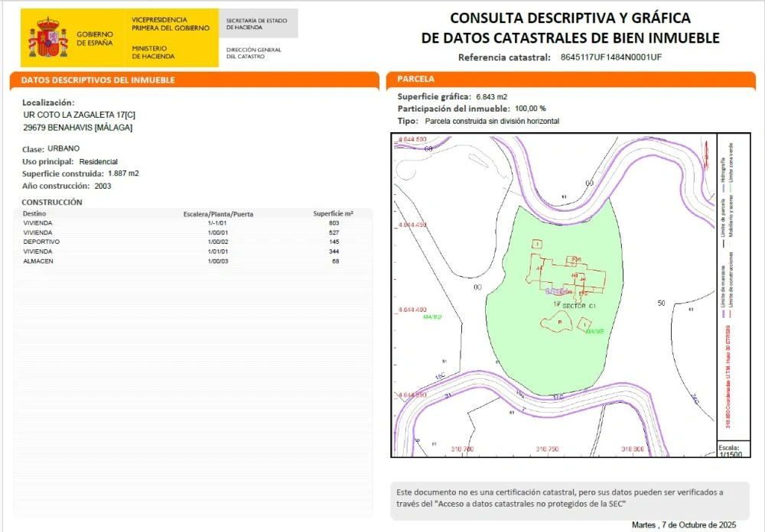Click date 'Martes, 7 de Octubre de 2025'
This screenshot has height=532, width=765.
click(x=683, y=524)
